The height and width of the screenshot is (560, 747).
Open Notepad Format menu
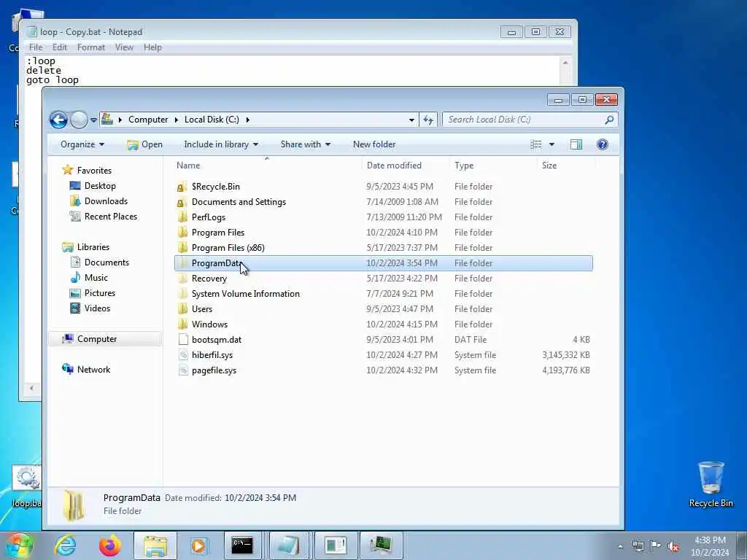90,47
